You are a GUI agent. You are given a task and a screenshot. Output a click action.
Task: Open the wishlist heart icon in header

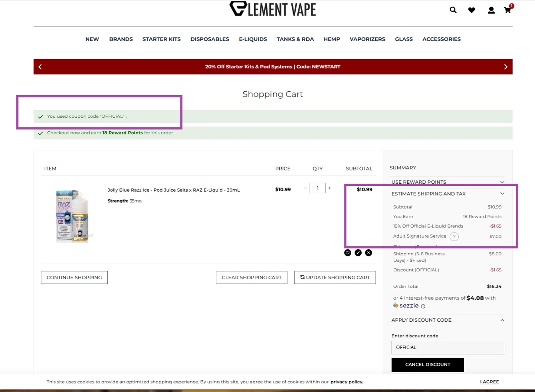click(x=472, y=10)
